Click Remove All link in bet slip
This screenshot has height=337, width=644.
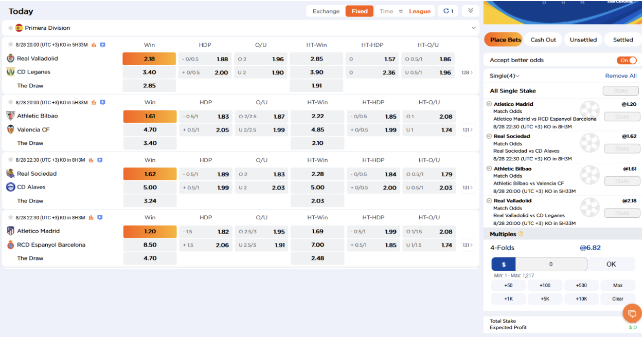620,76
